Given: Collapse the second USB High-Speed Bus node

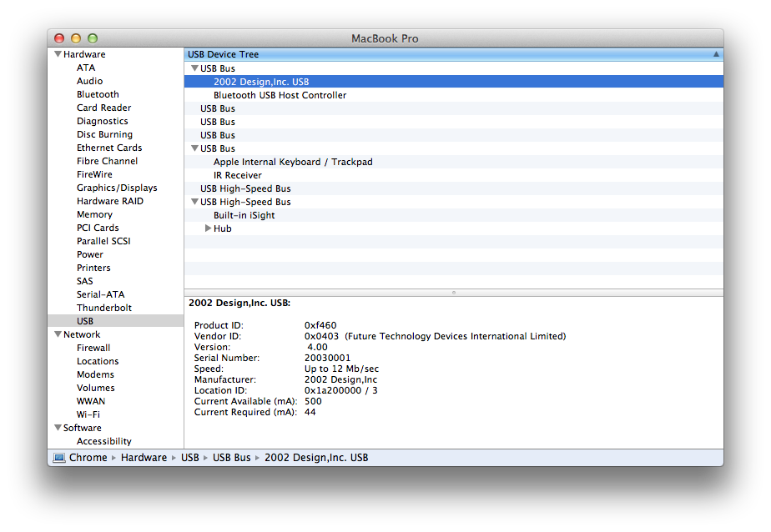Looking at the screenshot, I should tap(194, 202).
